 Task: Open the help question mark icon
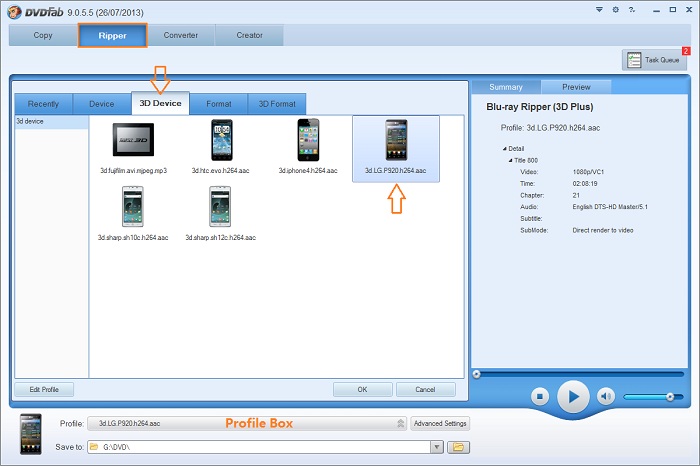pyautogui.click(x=632, y=9)
